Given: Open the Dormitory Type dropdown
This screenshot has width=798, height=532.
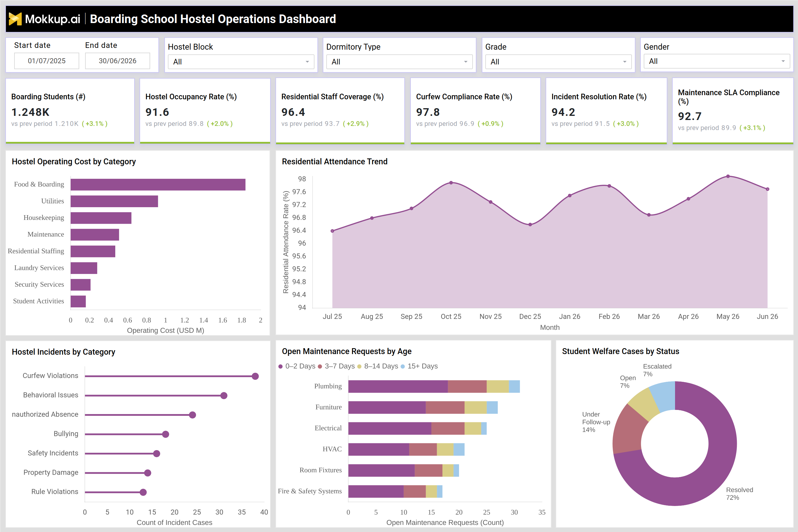Looking at the screenshot, I should (x=399, y=62).
